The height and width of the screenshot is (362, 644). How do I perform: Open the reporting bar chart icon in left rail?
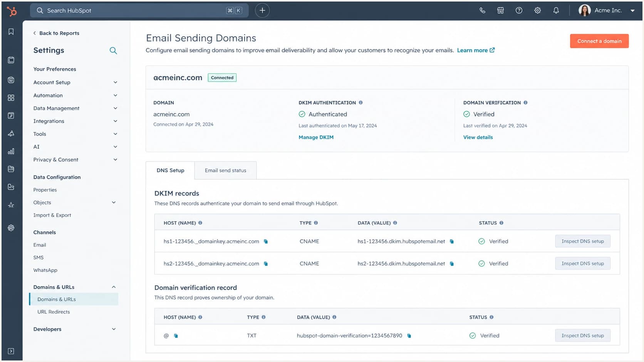coord(11,151)
